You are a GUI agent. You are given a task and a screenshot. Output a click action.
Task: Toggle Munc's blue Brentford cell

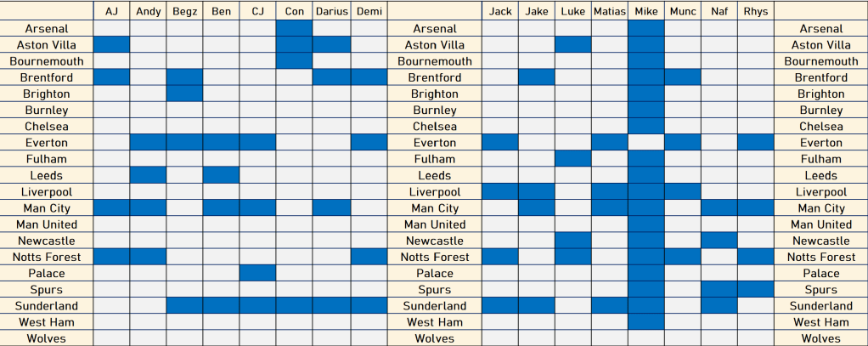tap(682, 77)
